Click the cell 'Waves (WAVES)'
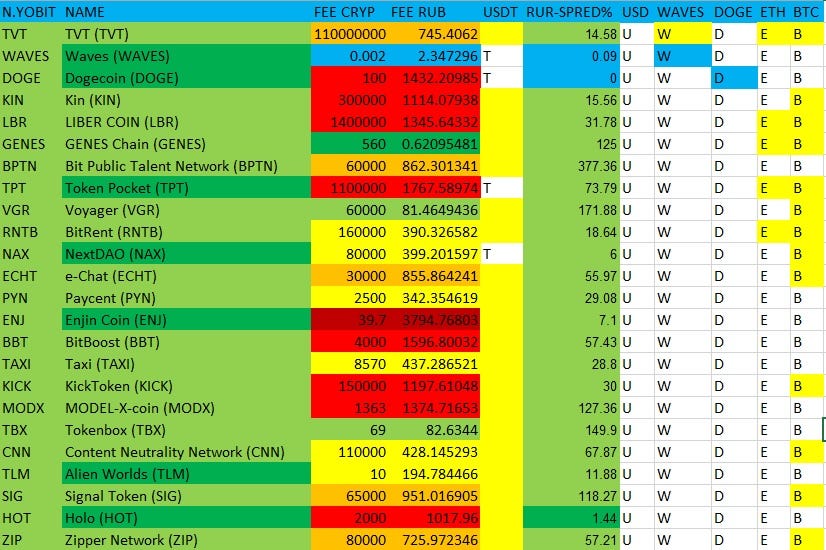This screenshot has width=826, height=550. coord(186,56)
